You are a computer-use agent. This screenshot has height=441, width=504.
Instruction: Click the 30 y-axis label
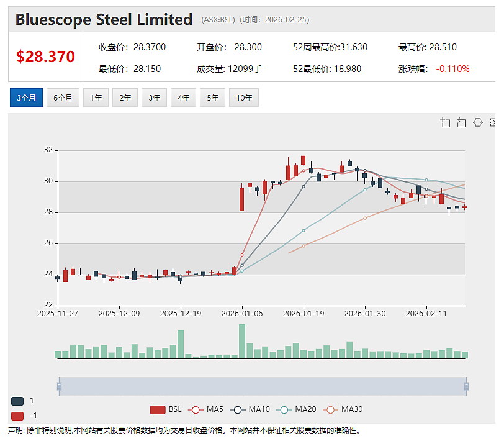point(48,181)
